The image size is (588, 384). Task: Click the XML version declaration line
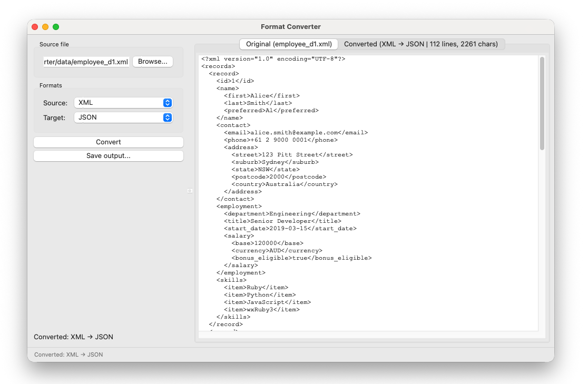[273, 59]
